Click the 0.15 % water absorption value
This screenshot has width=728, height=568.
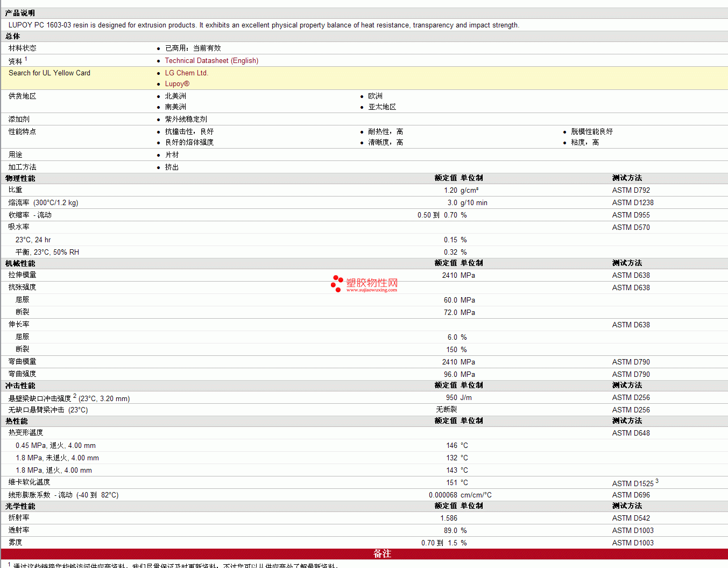pyautogui.click(x=455, y=240)
